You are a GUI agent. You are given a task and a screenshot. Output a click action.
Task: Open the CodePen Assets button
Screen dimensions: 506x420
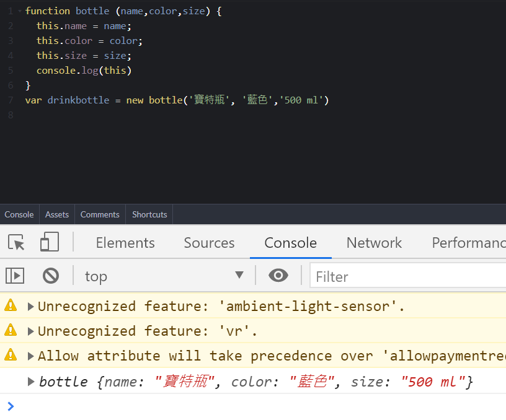coord(57,214)
